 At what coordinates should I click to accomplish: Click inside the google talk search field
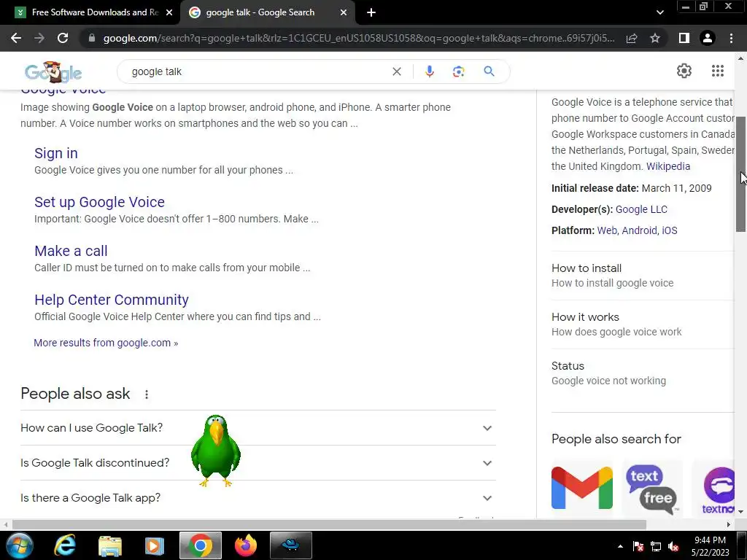(x=258, y=71)
